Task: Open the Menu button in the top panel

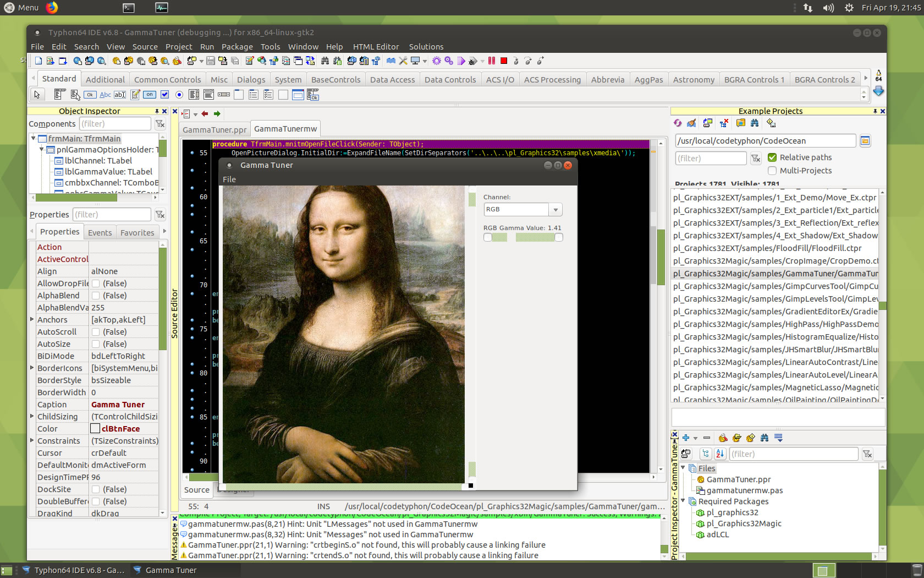Action: tap(21, 8)
